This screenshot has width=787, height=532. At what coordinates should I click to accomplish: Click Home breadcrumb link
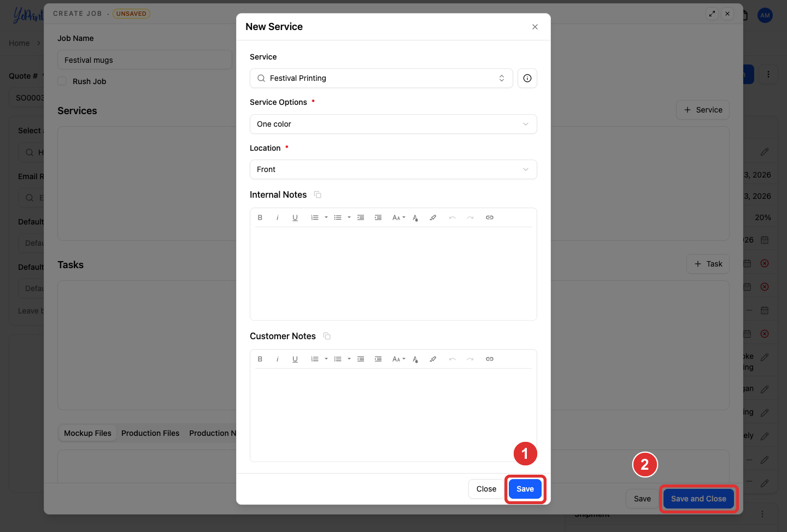point(19,43)
